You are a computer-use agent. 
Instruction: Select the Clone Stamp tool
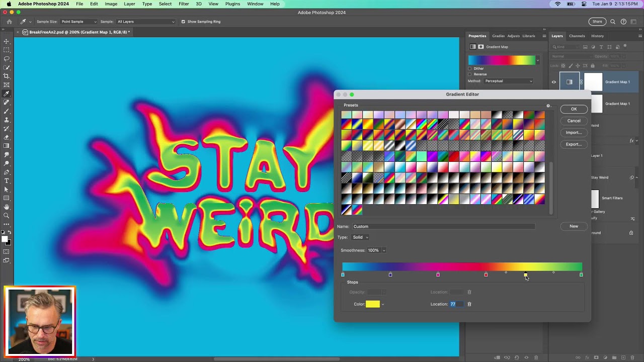click(7, 120)
